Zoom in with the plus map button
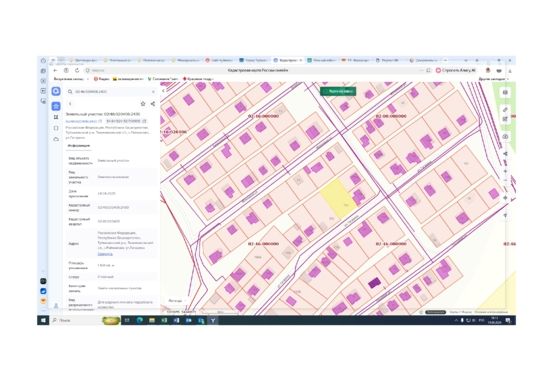This screenshot has width=553, height=391. (505, 171)
